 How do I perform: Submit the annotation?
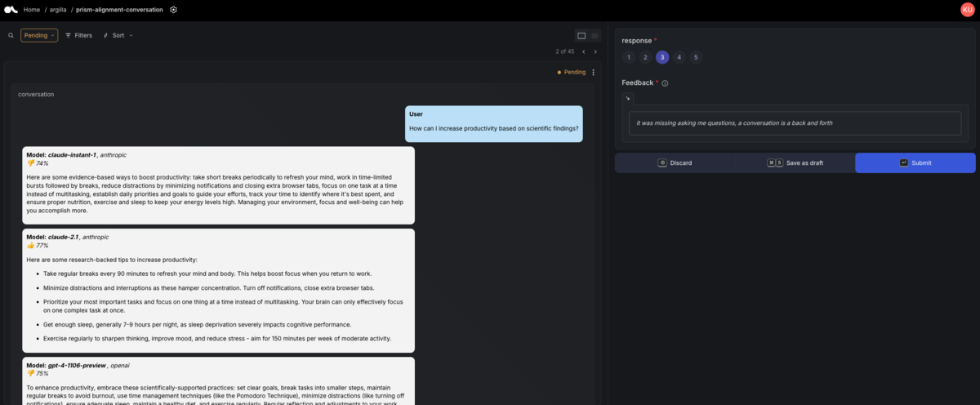[x=915, y=162]
